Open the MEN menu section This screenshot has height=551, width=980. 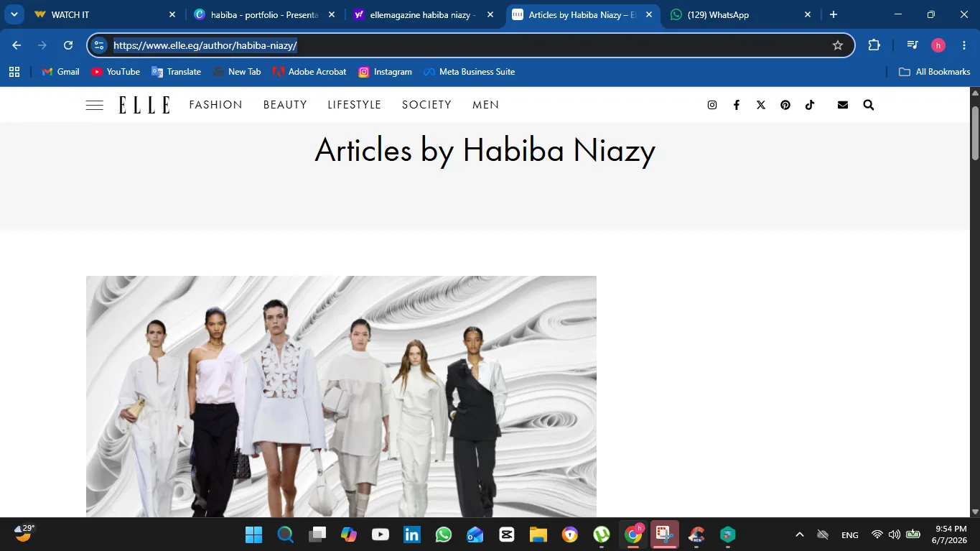pos(486,105)
